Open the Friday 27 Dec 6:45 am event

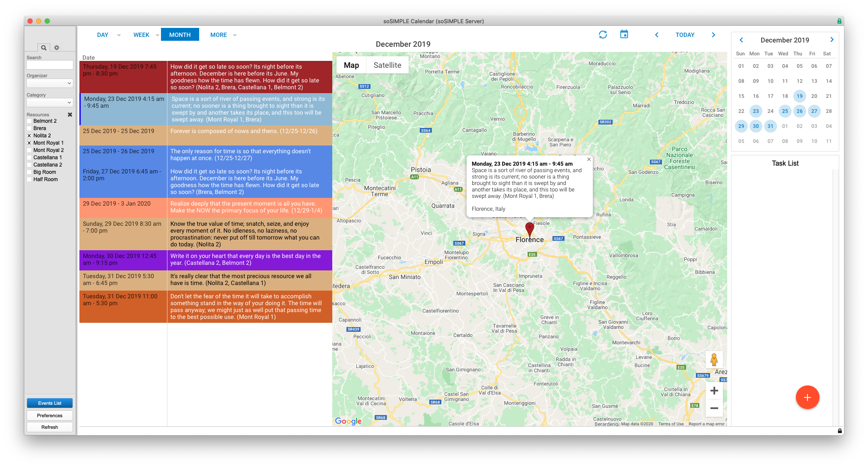(206, 182)
